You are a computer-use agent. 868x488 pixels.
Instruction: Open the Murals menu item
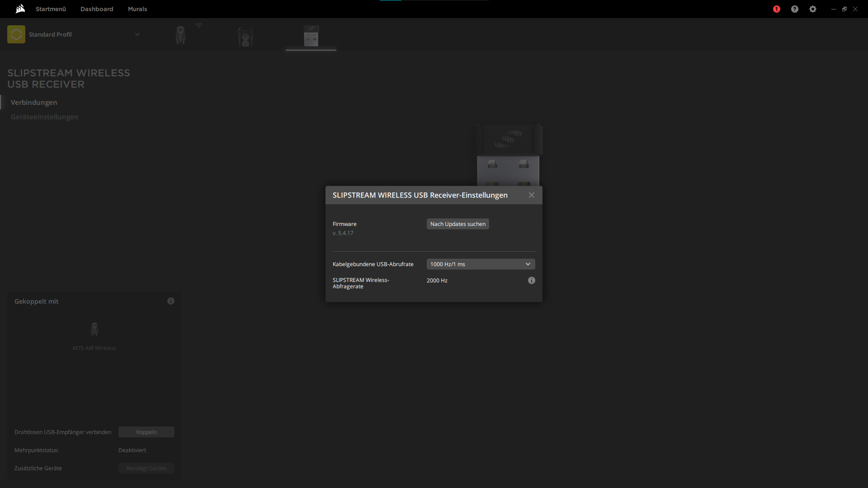(137, 9)
